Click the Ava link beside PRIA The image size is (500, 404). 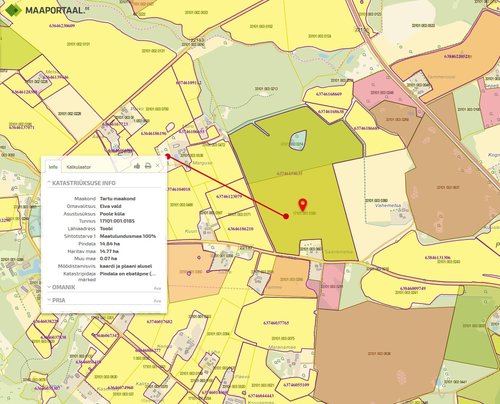(x=157, y=301)
